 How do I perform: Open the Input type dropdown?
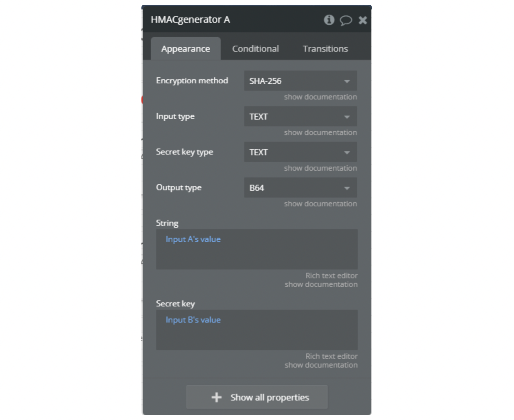[300, 117]
